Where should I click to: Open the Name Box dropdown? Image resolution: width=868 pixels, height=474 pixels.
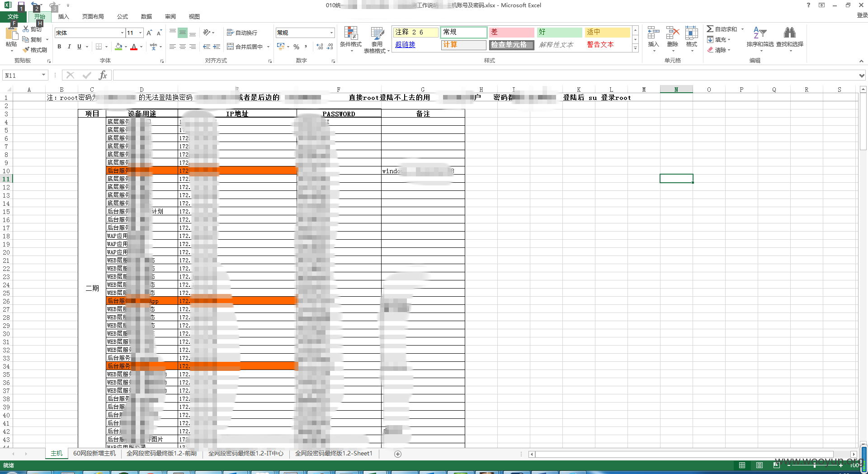point(44,75)
